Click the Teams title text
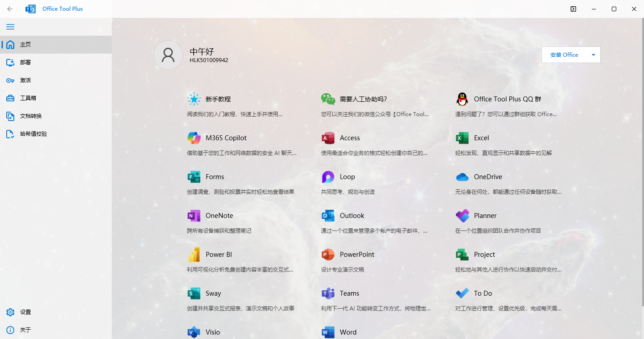The height and width of the screenshot is (339, 644). [x=349, y=293]
